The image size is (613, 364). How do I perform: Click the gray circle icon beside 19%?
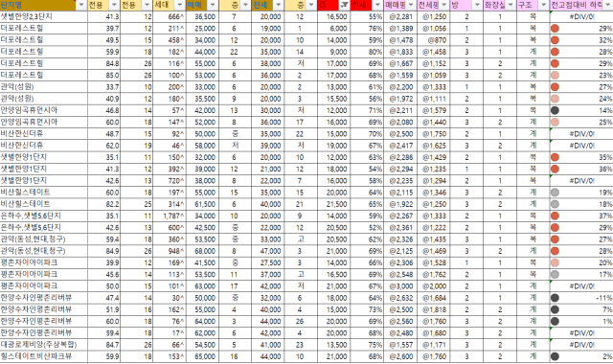coord(555,193)
